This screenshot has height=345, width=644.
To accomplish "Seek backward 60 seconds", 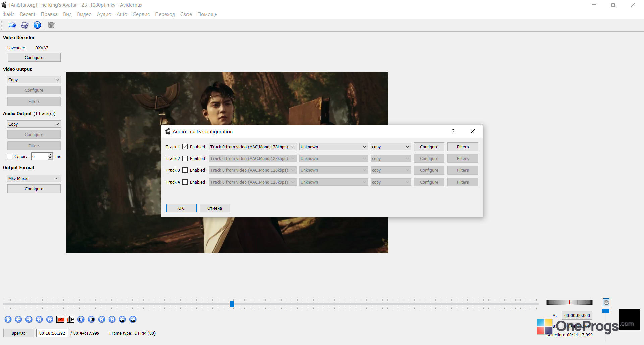I will (x=122, y=319).
